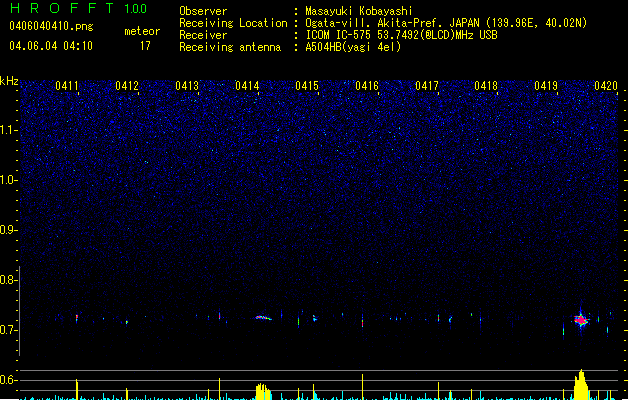Click the 0417 time marker
The height and width of the screenshot is (400, 629).
click(x=426, y=86)
